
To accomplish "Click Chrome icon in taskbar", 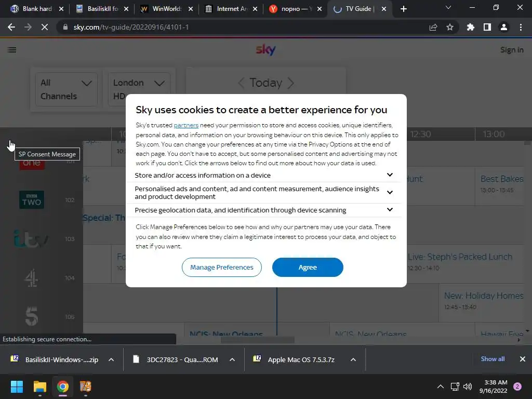I will 62,387.
